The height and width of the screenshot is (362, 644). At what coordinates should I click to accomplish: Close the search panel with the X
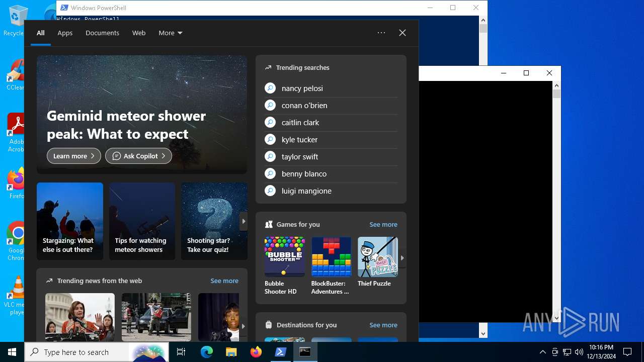[403, 33]
